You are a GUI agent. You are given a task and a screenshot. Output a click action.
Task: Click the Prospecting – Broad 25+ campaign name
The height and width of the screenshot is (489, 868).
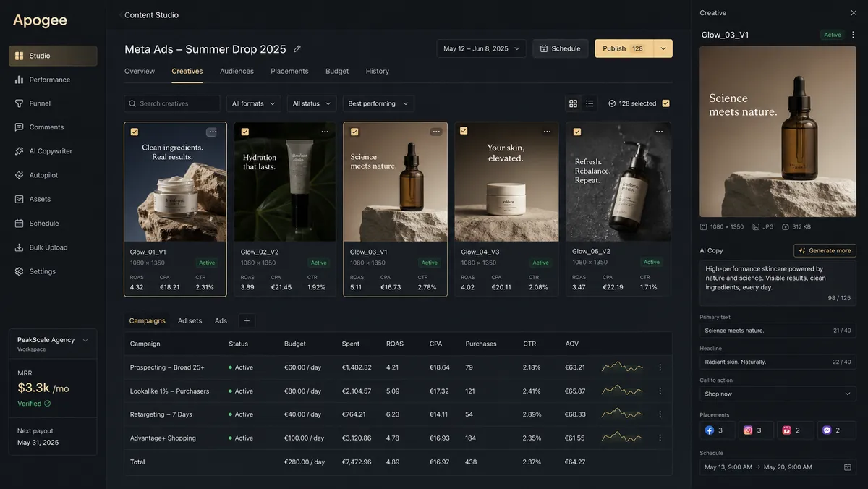tap(167, 367)
